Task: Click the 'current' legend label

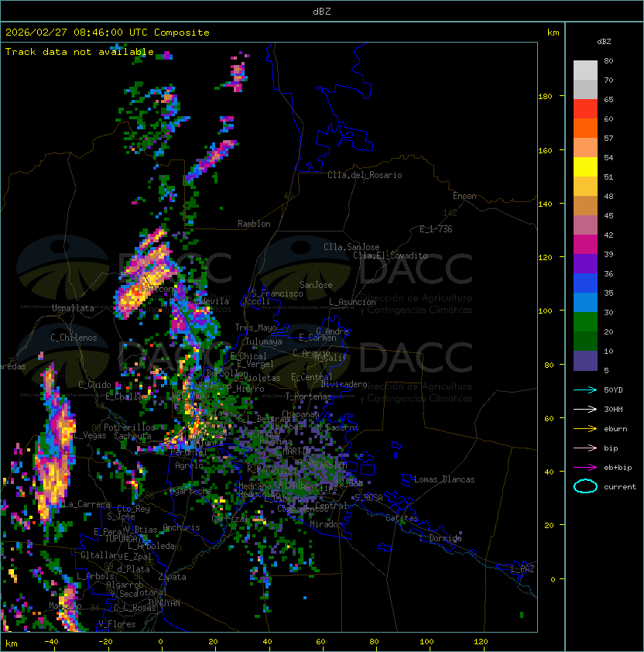Action: [620, 487]
